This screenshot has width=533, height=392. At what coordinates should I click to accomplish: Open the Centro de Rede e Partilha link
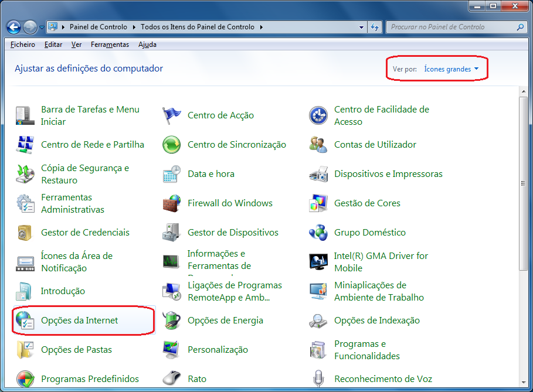tap(92, 145)
